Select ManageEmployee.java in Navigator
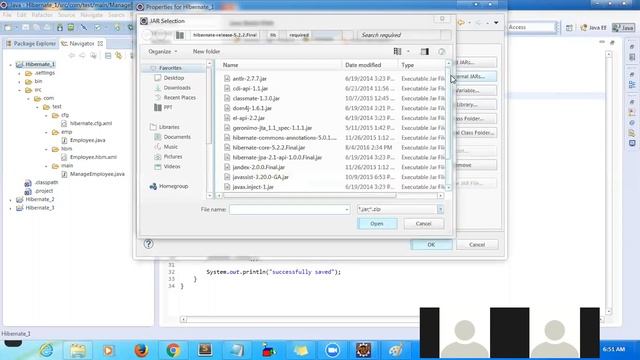640x360 pixels. (x=93, y=174)
